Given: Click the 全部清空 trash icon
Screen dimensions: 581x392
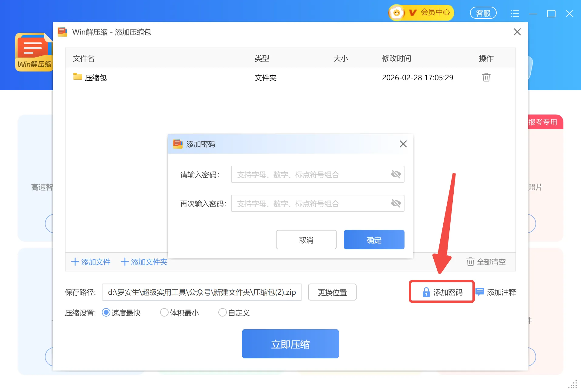Looking at the screenshot, I should tap(470, 262).
